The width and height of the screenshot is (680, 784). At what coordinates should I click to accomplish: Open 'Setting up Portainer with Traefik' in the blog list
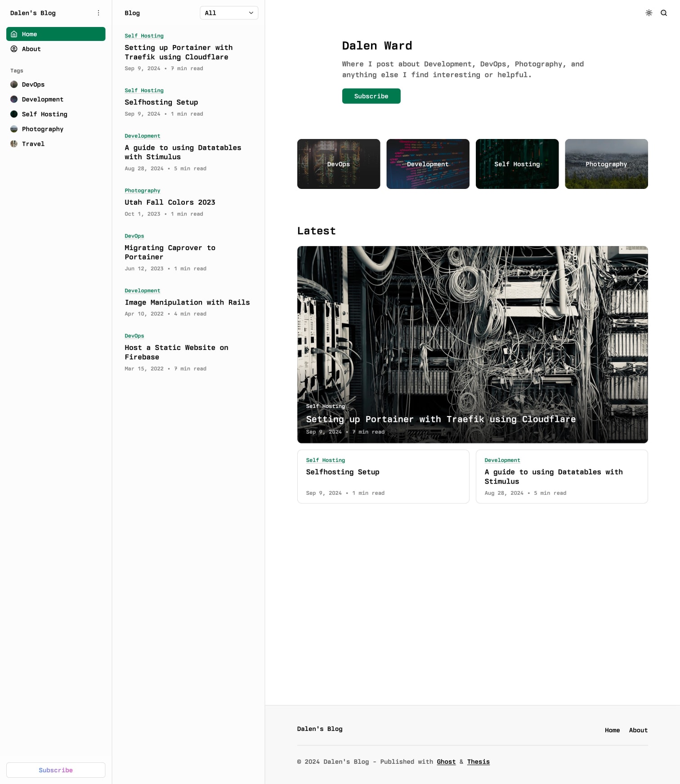point(179,52)
